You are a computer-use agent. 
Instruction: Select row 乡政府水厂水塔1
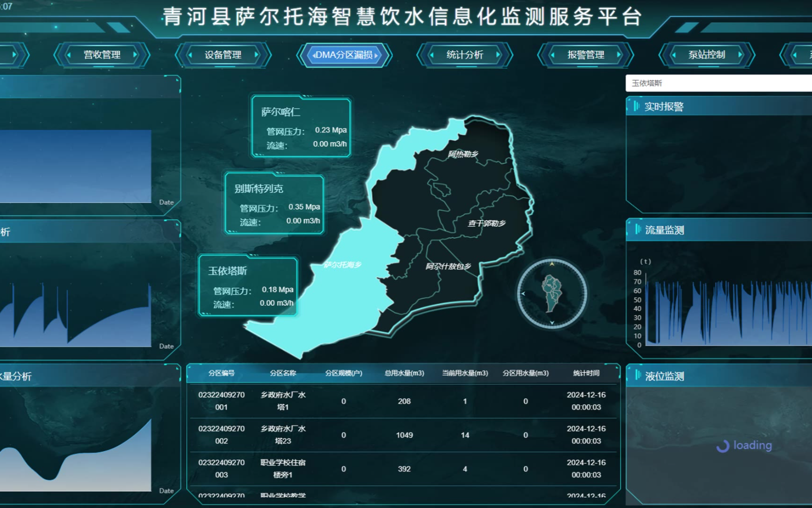pyautogui.click(x=403, y=401)
